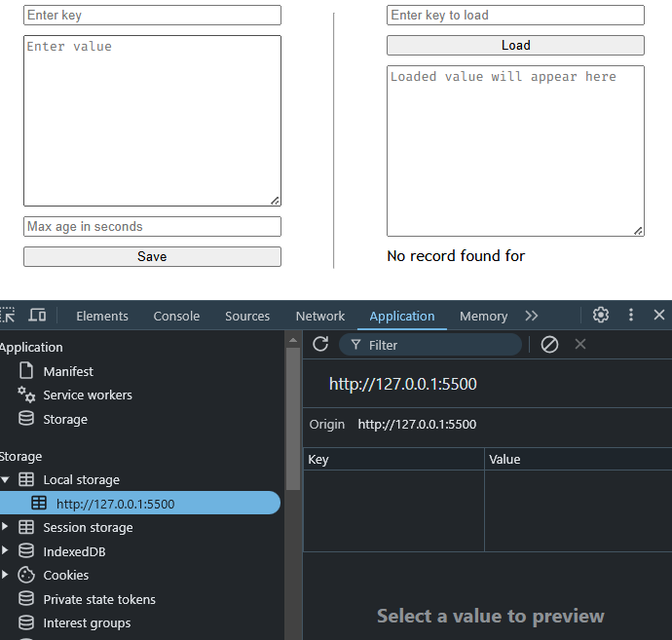Click the Enter key to load field
Screen dimensions: 672x640
515,15
